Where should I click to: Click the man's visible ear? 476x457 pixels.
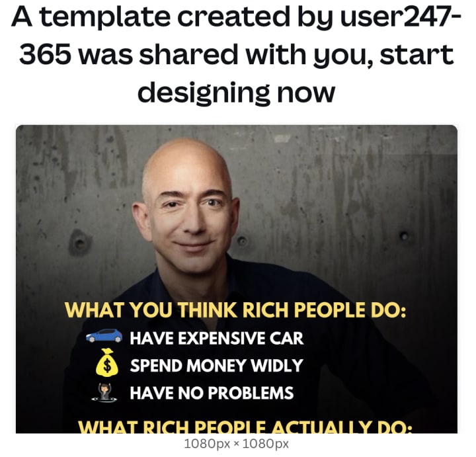point(141,220)
